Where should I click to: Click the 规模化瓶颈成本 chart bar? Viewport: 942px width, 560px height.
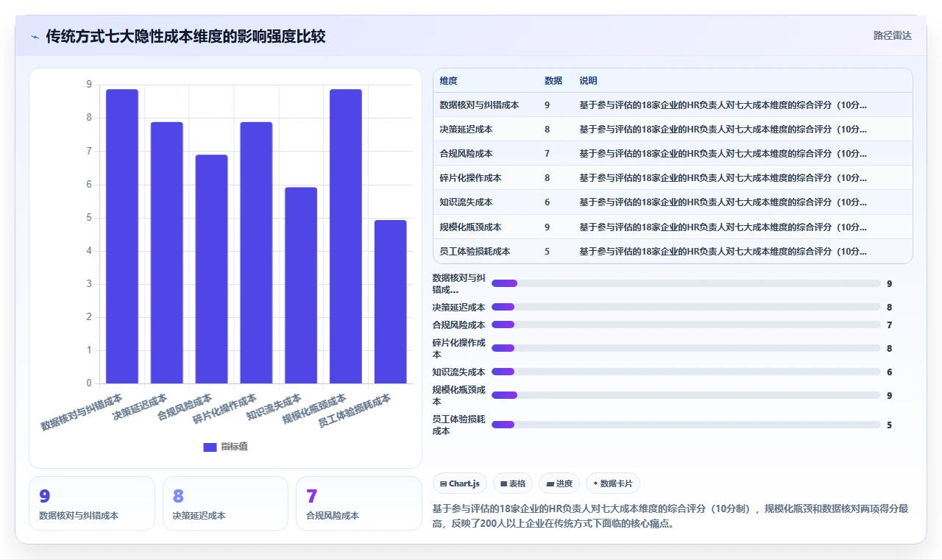346,236
